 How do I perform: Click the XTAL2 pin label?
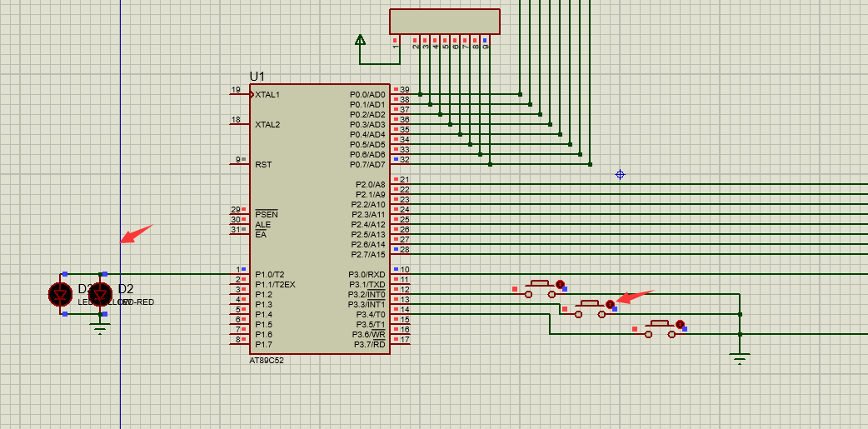tap(267, 125)
